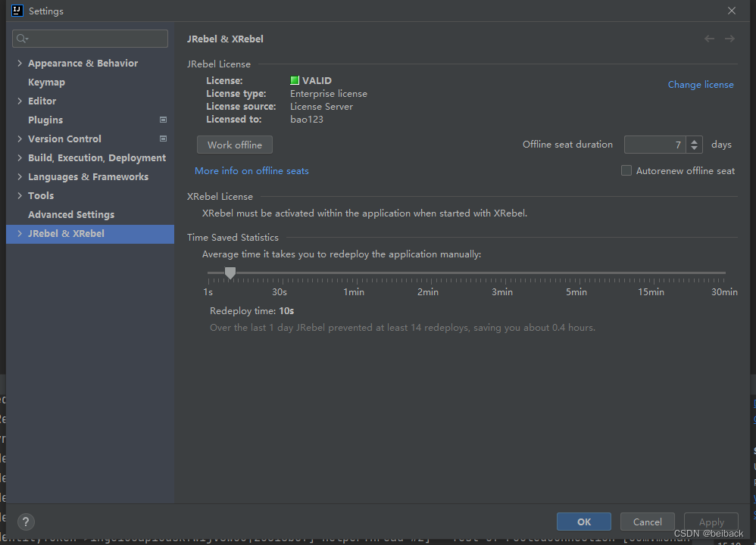Click the Apply button
Image resolution: width=756 pixels, height=545 pixels.
pyautogui.click(x=711, y=522)
